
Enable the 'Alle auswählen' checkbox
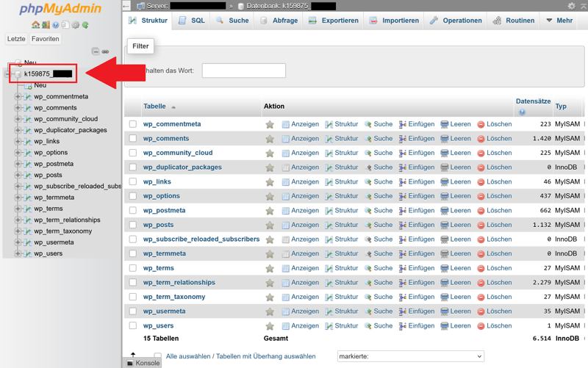click(x=157, y=356)
